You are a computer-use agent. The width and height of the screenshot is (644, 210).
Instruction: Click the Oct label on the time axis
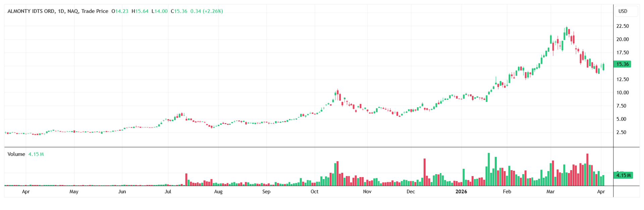point(314,192)
